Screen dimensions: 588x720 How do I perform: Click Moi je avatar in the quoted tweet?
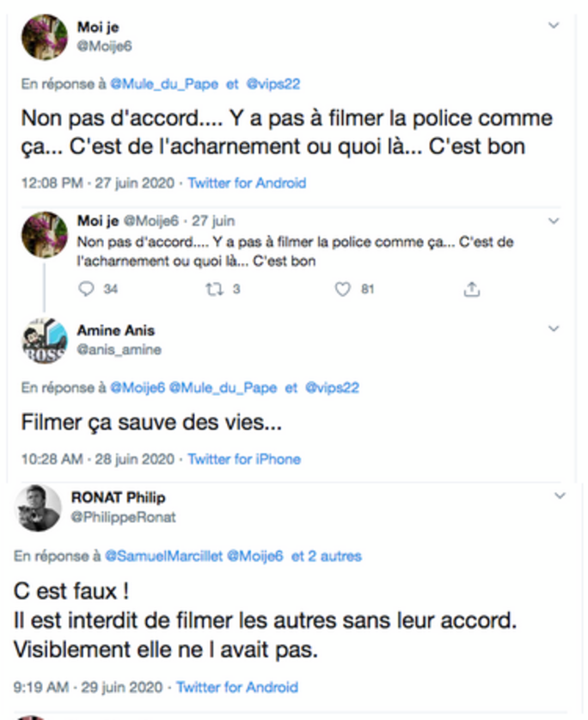pos(44,234)
